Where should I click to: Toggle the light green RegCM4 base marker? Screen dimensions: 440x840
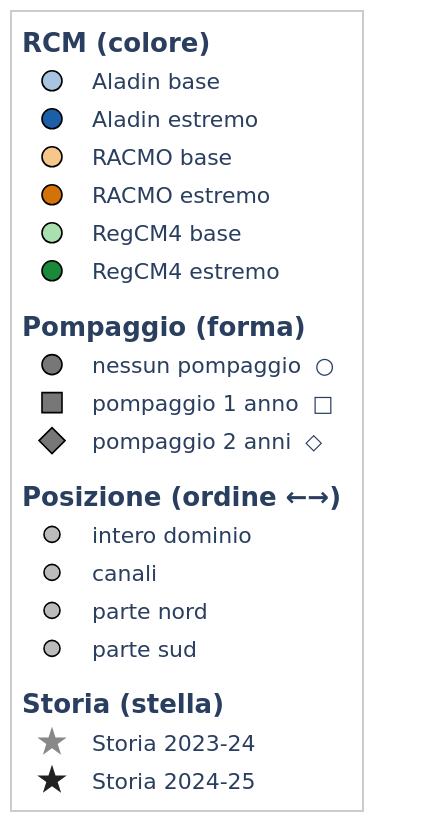click(x=52, y=233)
